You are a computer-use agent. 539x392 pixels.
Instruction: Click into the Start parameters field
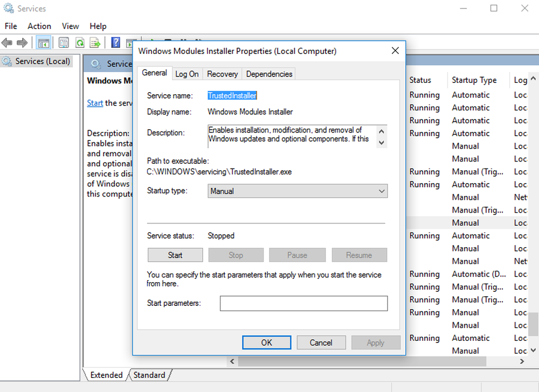coord(304,304)
